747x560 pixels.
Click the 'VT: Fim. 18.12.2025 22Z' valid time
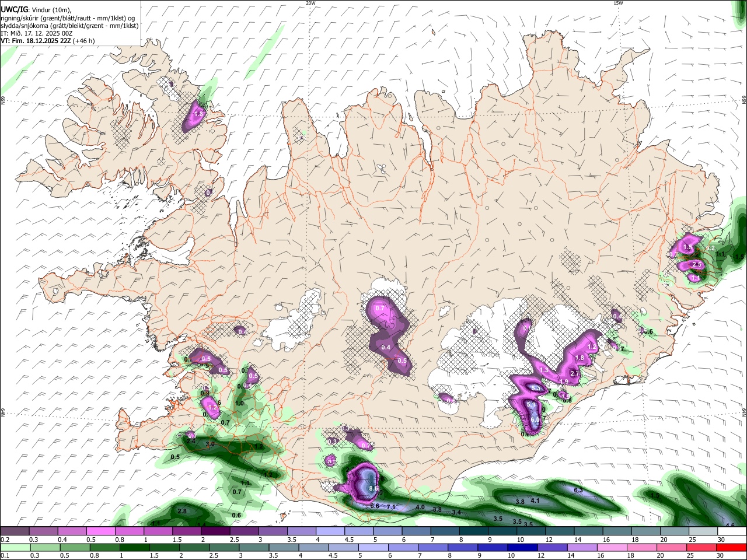tap(36, 41)
